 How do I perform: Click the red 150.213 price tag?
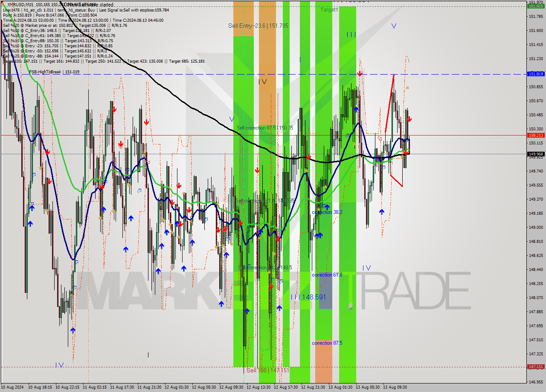tap(536, 135)
